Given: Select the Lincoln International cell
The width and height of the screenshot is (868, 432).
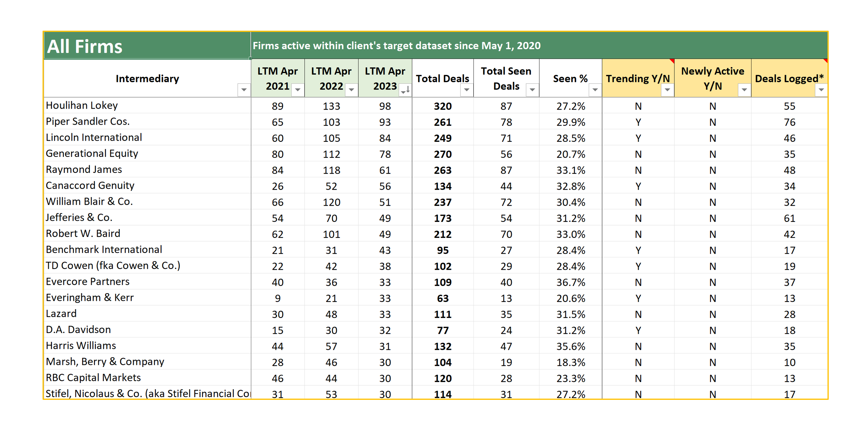Looking at the screenshot, I should pyautogui.click(x=147, y=138).
